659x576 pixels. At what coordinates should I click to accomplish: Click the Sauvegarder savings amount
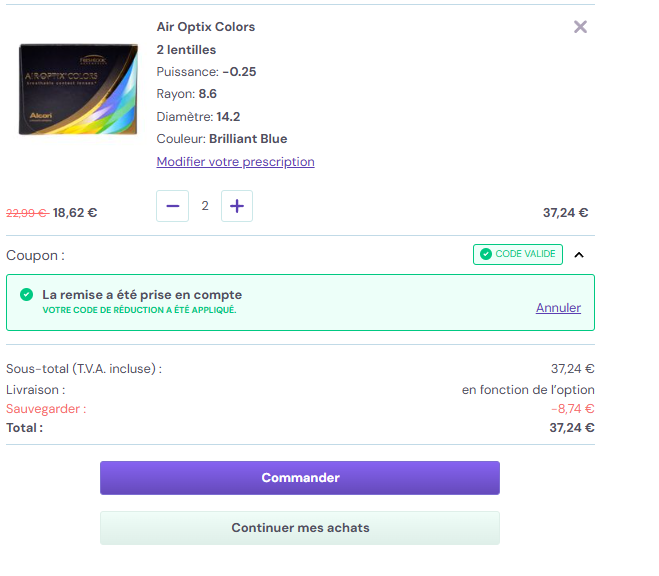point(573,409)
